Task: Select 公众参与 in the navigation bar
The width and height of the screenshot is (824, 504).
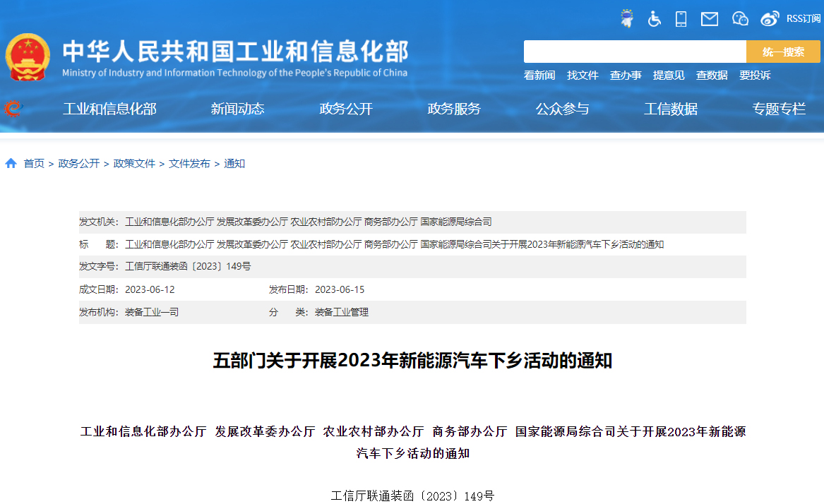Action: coord(562,109)
